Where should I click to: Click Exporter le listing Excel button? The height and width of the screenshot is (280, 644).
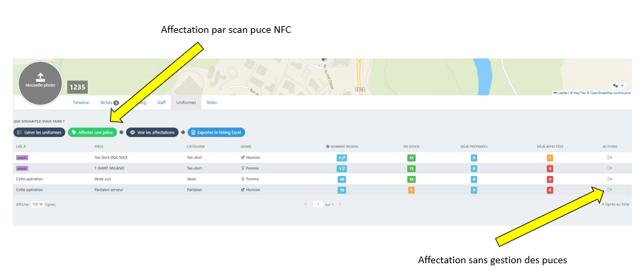click(x=217, y=132)
